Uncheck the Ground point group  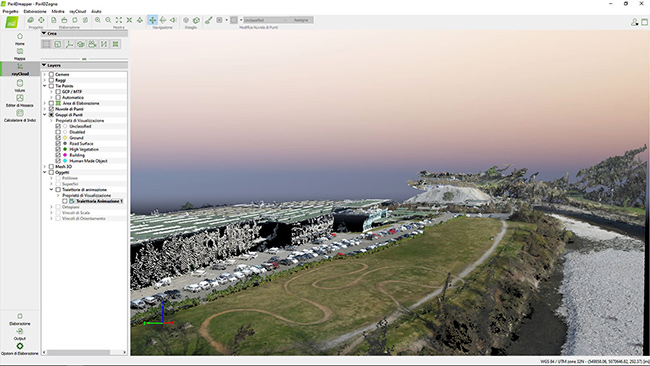point(58,138)
